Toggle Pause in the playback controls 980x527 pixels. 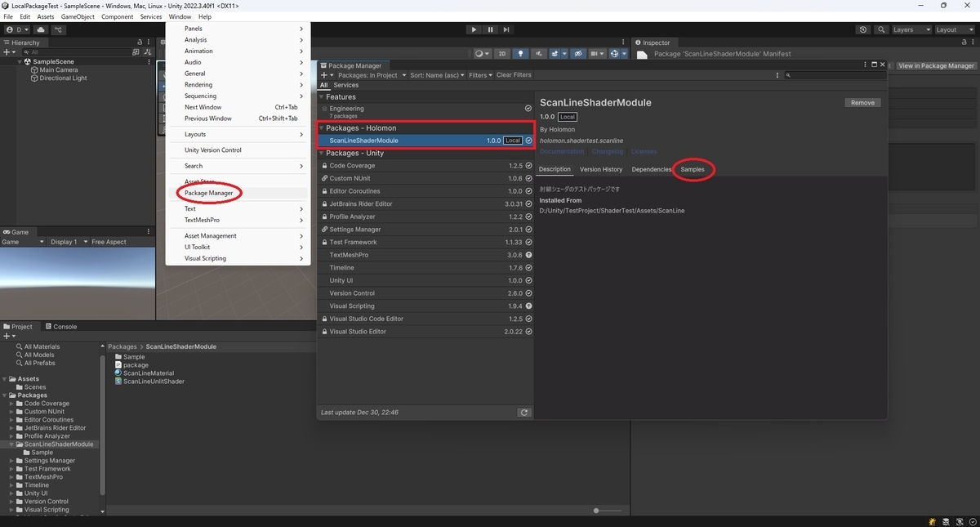[x=490, y=29]
